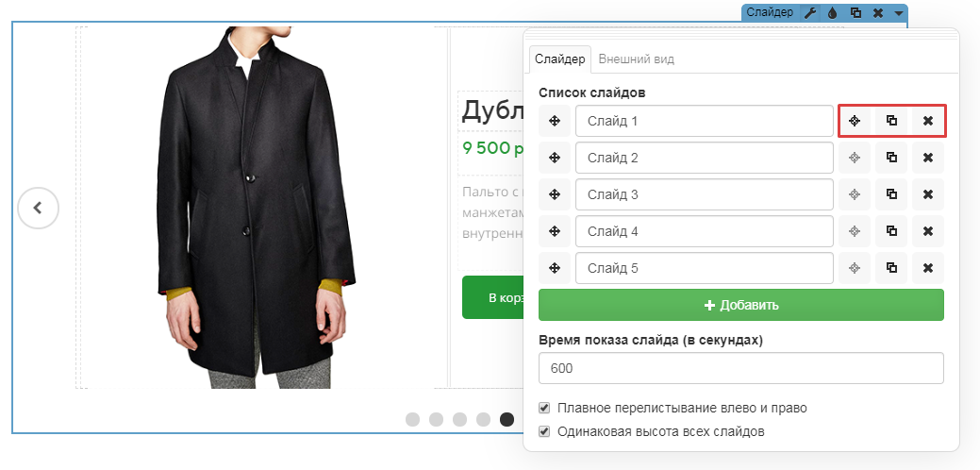Open slider settings via wrench icon
This screenshot has width=980, height=470.
click(810, 12)
